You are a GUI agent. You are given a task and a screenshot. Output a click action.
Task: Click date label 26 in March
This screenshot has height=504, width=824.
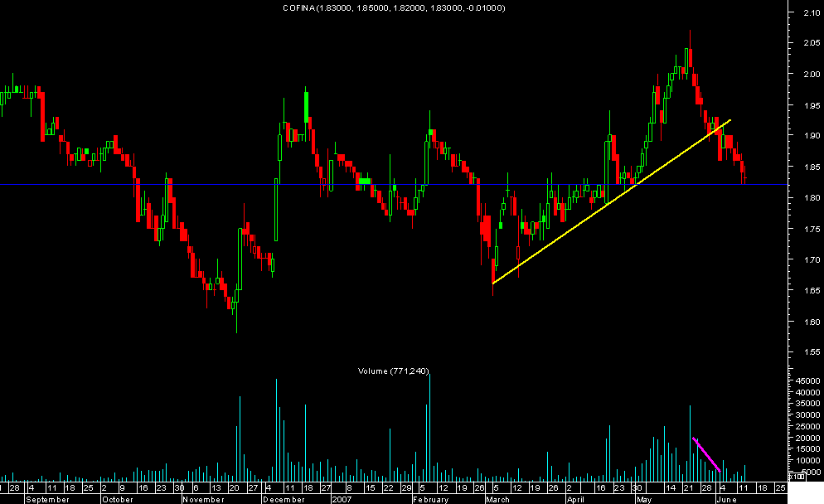point(554,488)
